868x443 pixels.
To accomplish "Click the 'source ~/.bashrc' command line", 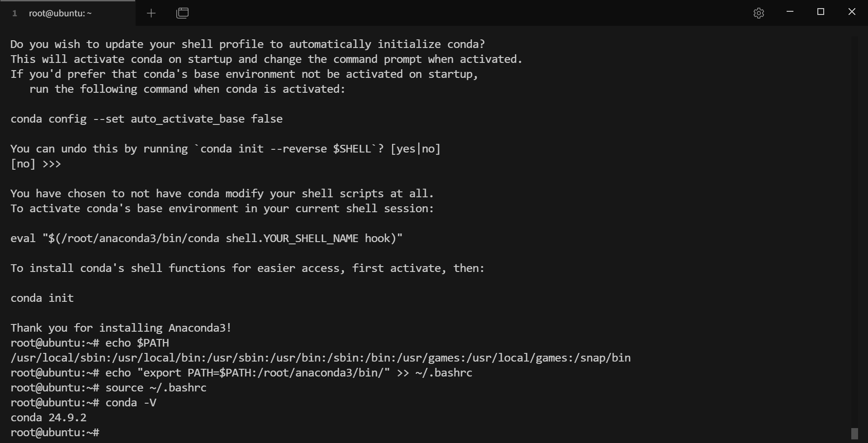I will coord(108,388).
